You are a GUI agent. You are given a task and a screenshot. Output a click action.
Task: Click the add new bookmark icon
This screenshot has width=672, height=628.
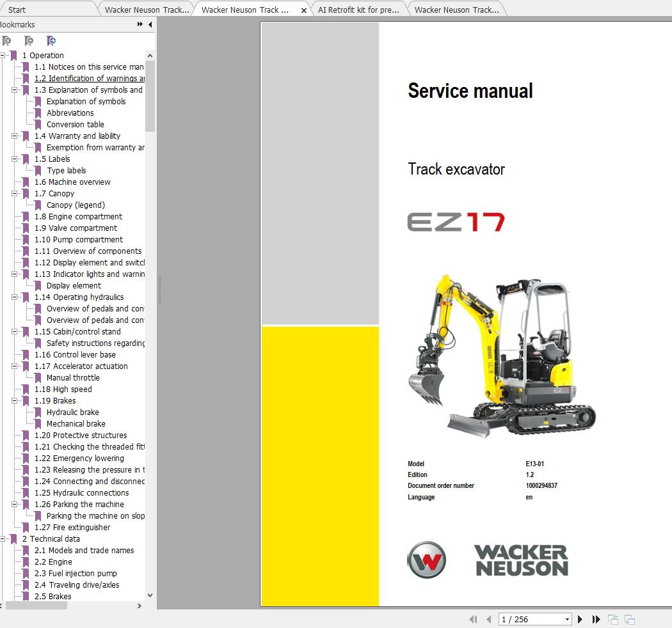(29, 40)
